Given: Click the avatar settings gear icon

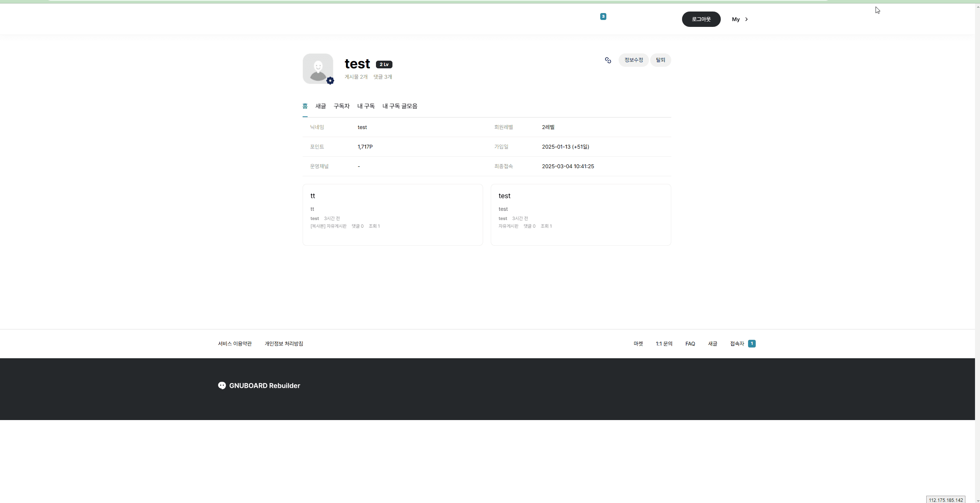Looking at the screenshot, I should point(330,81).
